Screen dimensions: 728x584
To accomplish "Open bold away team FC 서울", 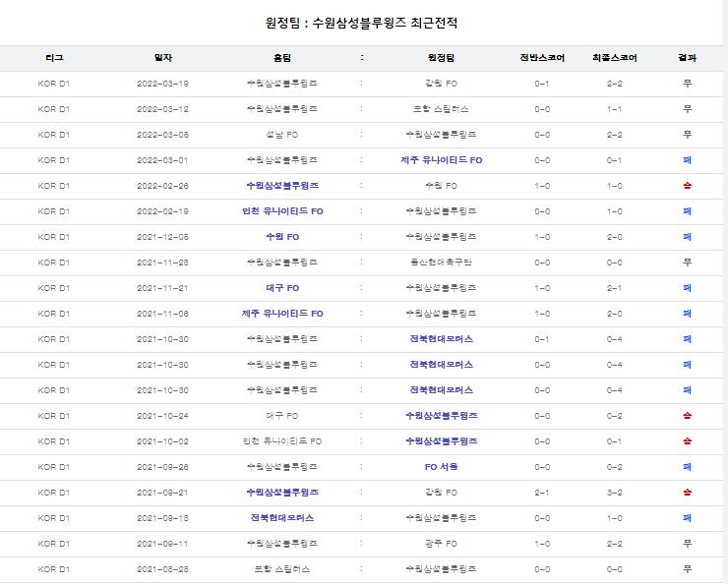I will tap(441, 467).
